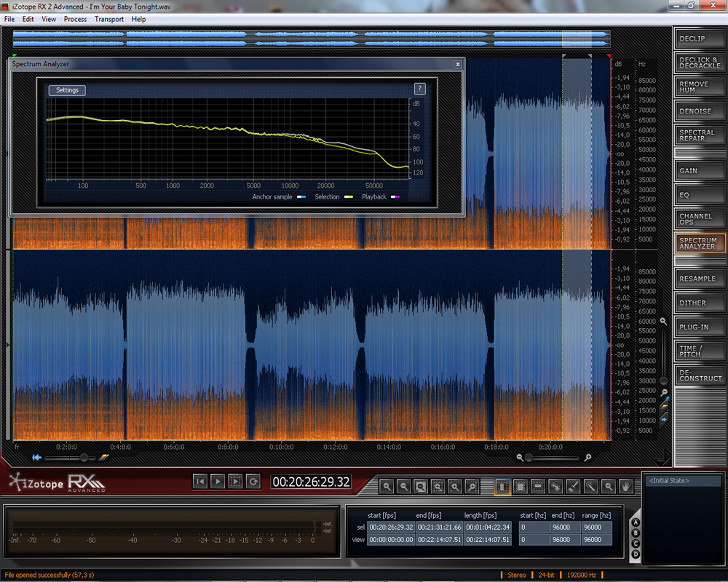Click the selection start time field
The width and height of the screenshot is (728, 582).
390,527
